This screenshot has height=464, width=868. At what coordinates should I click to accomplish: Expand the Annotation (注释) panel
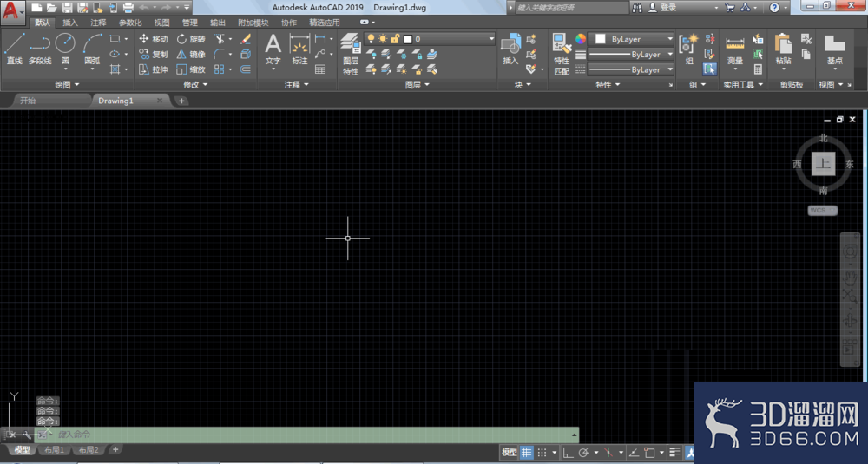296,85
